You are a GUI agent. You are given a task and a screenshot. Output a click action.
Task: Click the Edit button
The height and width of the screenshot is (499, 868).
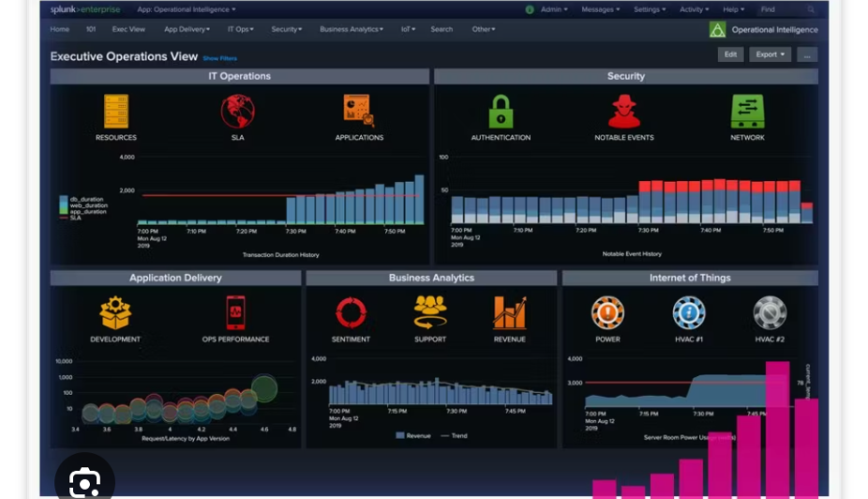[730, 54]
